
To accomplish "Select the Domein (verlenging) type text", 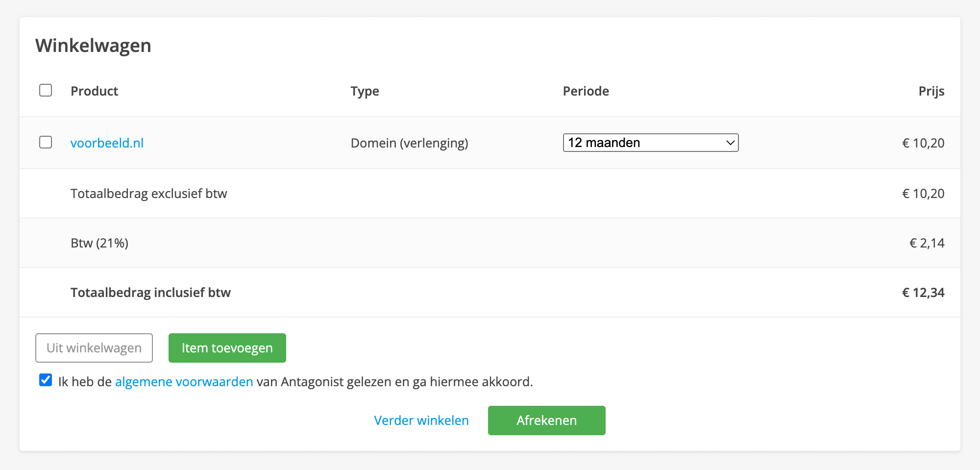I will click(x=410, y=143).
